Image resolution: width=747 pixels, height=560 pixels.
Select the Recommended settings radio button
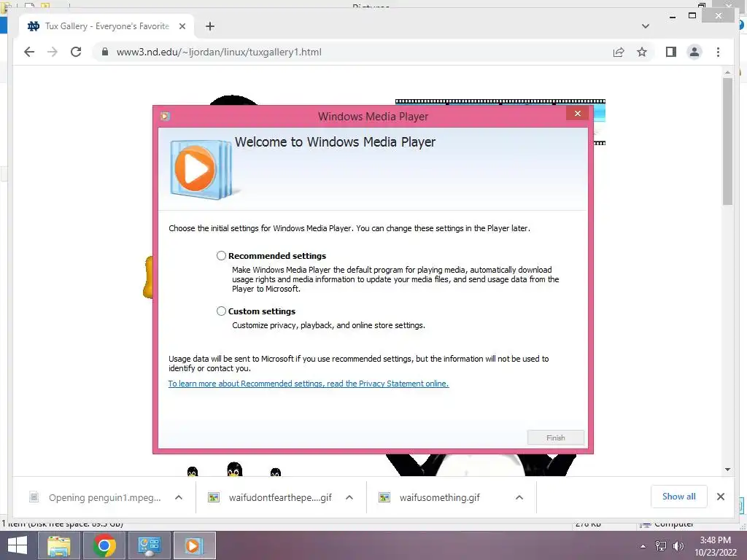[x=221, y=256]
